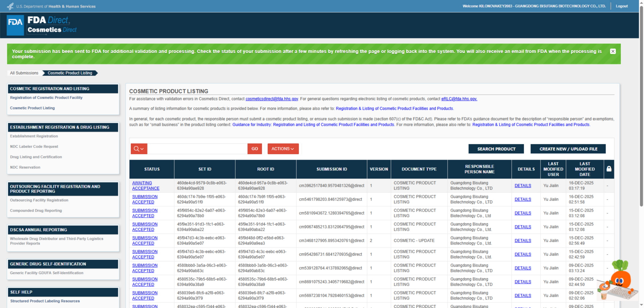This screenshot has width=644, height=308.
Task: Open DETAILS for the COSMETIC - UPDATE row
Action: (x=523, y=241)
